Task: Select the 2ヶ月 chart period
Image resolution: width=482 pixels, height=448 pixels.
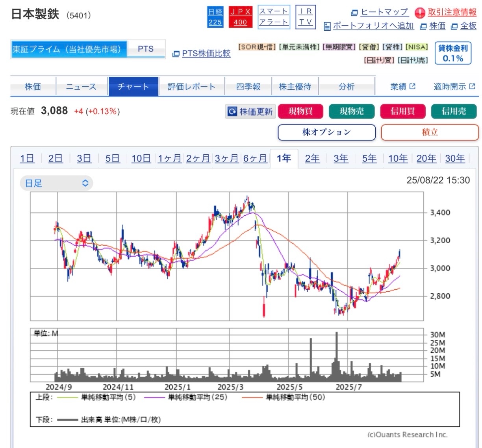Action: (x=198, y=159)
